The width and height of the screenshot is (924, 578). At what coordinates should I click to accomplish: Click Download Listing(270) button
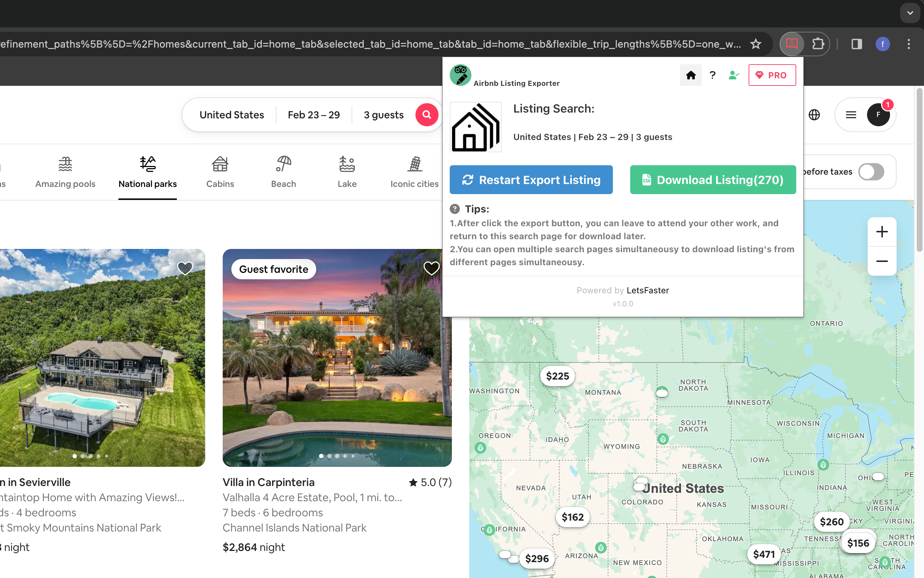(x=712, y=180)
